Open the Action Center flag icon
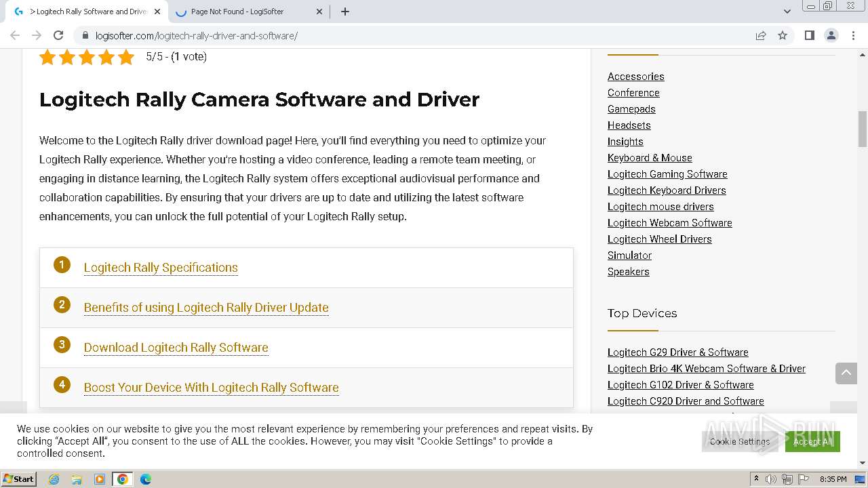The image size is (868, 488). click(802, 479)
